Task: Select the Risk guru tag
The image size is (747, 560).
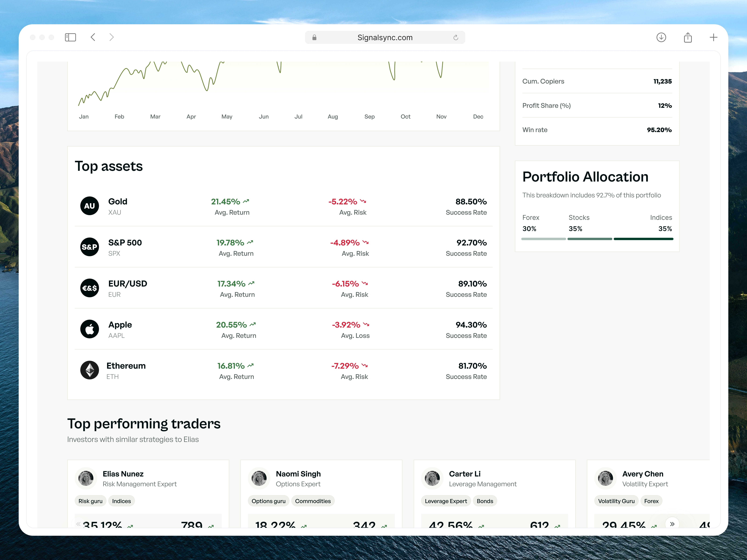Action: 90,501
